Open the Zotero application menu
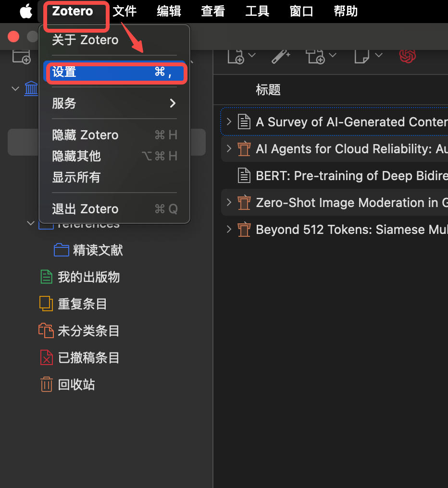Viewport: 448px width, 488px height. point(73,12)
